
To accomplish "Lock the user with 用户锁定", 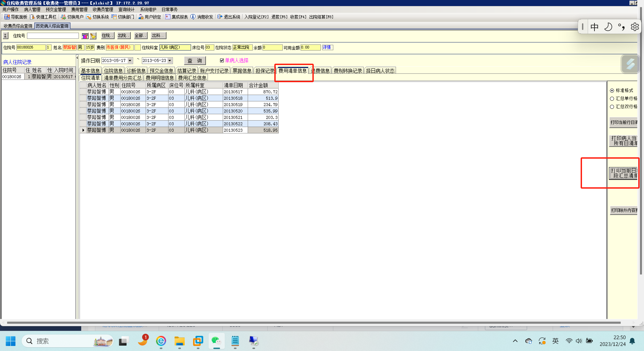I will [150, 17].
